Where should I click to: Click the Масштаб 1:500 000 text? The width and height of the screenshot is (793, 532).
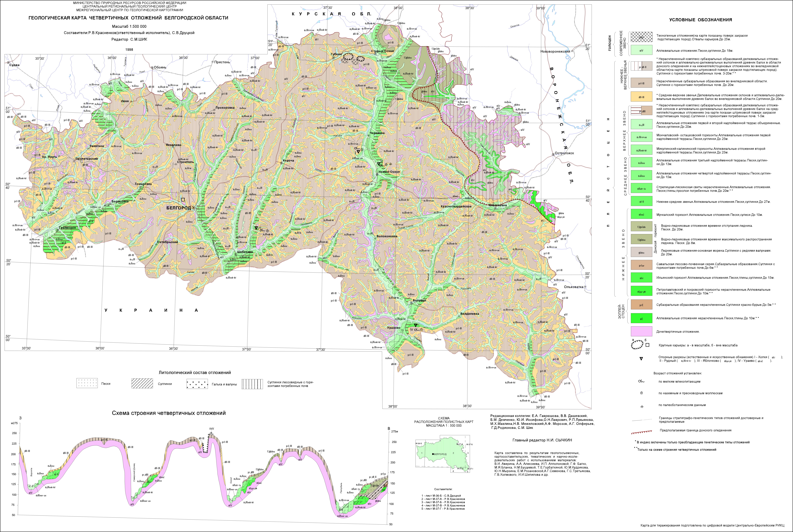pyautogui.click(x=129, y=26)
